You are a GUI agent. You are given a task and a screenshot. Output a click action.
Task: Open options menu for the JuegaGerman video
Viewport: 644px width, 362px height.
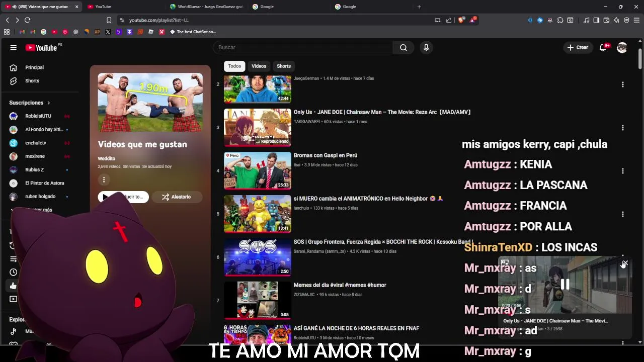tap(623, 84)
